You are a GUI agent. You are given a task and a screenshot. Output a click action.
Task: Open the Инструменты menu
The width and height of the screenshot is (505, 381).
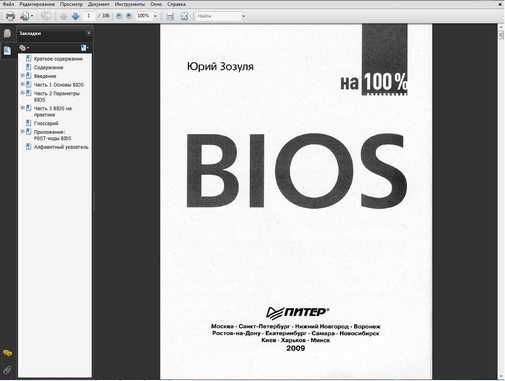pyautogui.click(x=130, y=4)
